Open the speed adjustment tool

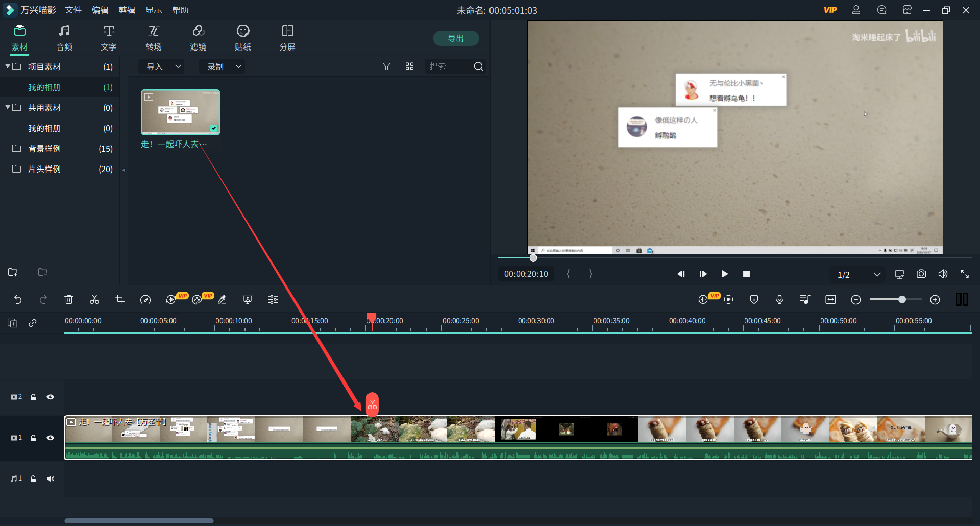[145, 300]
